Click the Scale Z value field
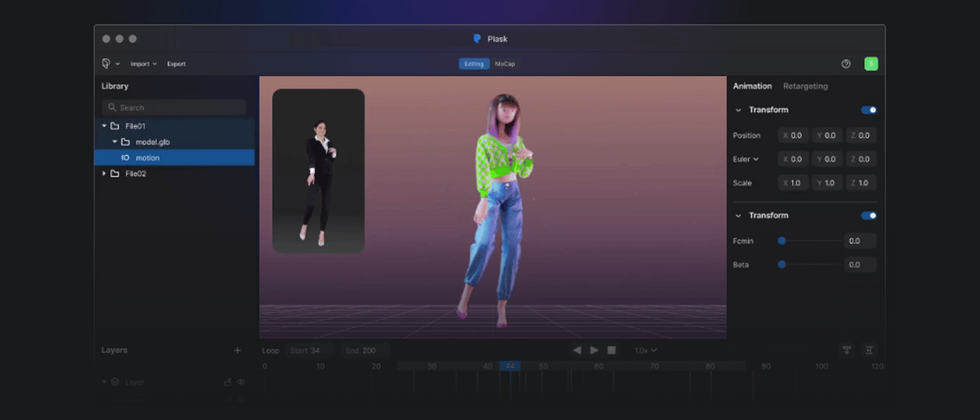980x420 pixels. 861,182
